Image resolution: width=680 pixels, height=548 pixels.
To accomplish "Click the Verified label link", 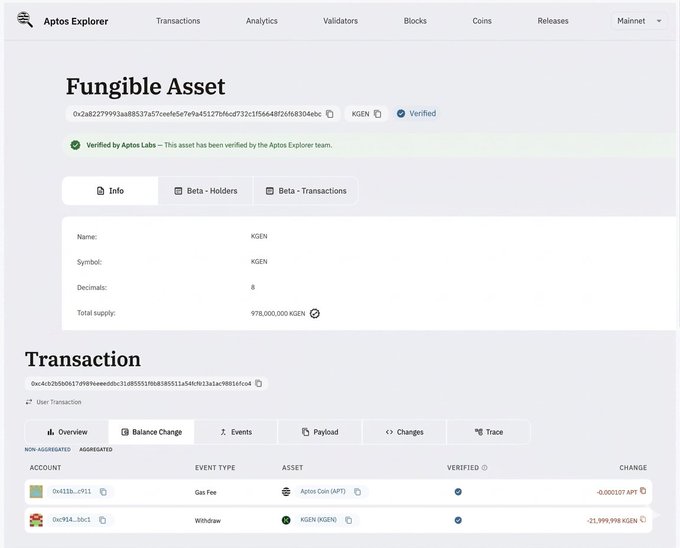I will (423, 114).
